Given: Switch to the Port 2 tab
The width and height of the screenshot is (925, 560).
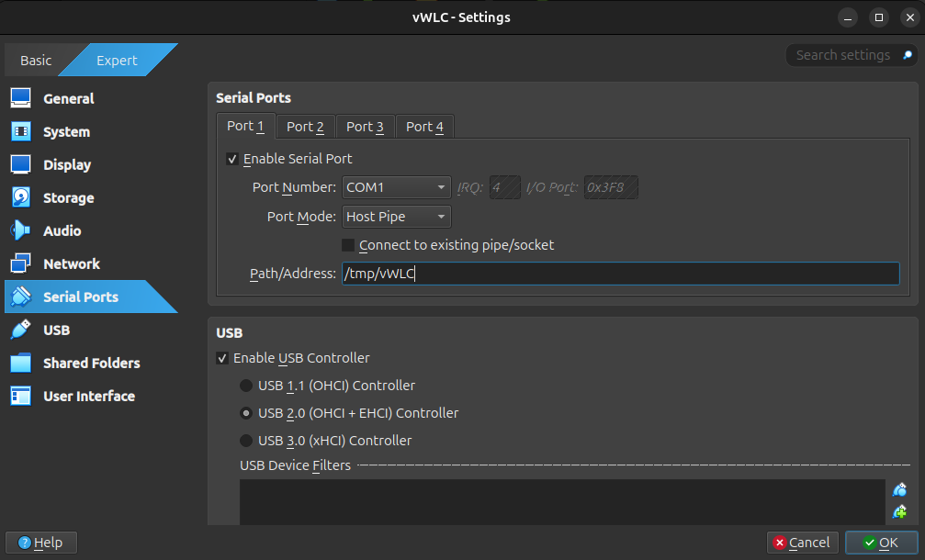Looking at the screenshot, I should pyautogui.click(x=305, y=127).
